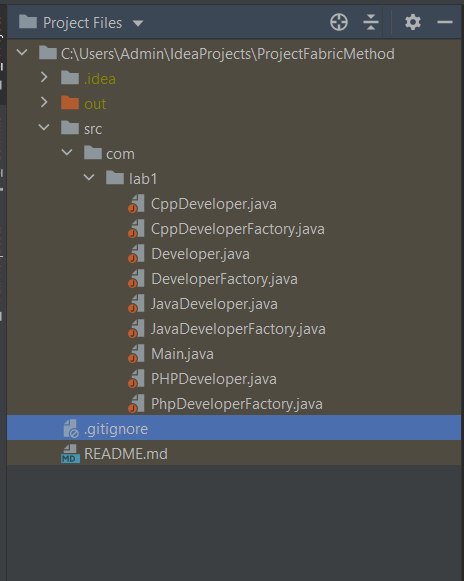Click the MD markdown icon beside README.md

click(70, 454)
